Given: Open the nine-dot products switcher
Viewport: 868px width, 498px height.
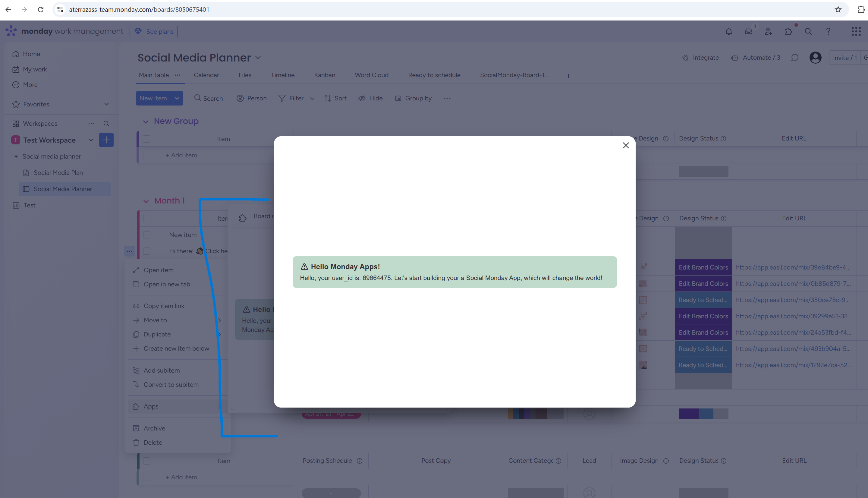Looking at the screenshot, I should coord(856,31).
